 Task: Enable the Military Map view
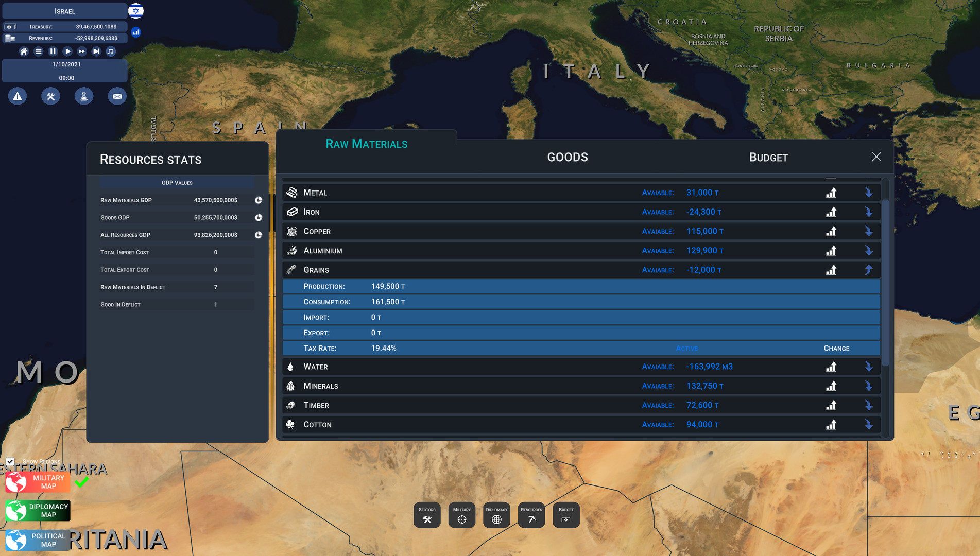tap(38, 482)
